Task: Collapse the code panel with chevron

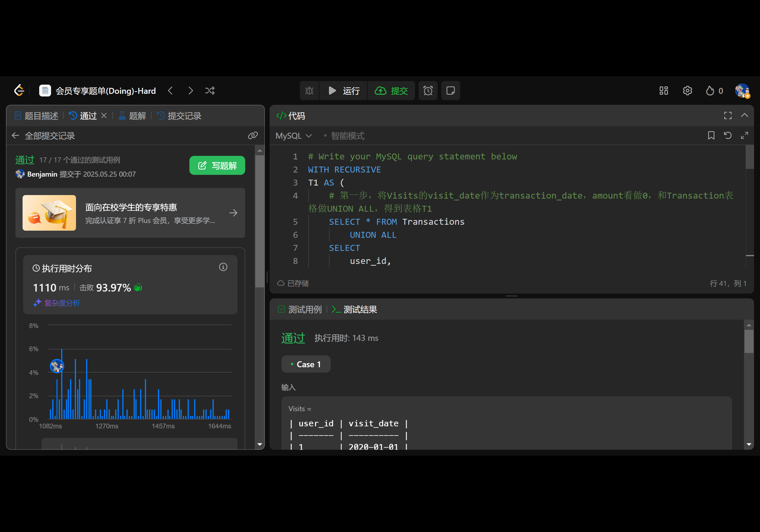Action: pos(745,115)
